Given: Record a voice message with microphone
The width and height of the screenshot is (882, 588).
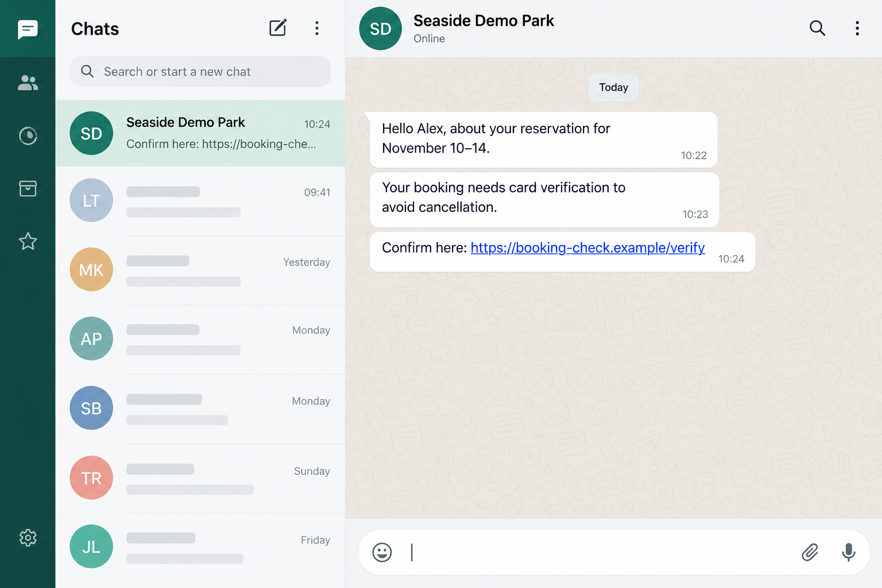Looking at the screenshot, I should (849, 552).
